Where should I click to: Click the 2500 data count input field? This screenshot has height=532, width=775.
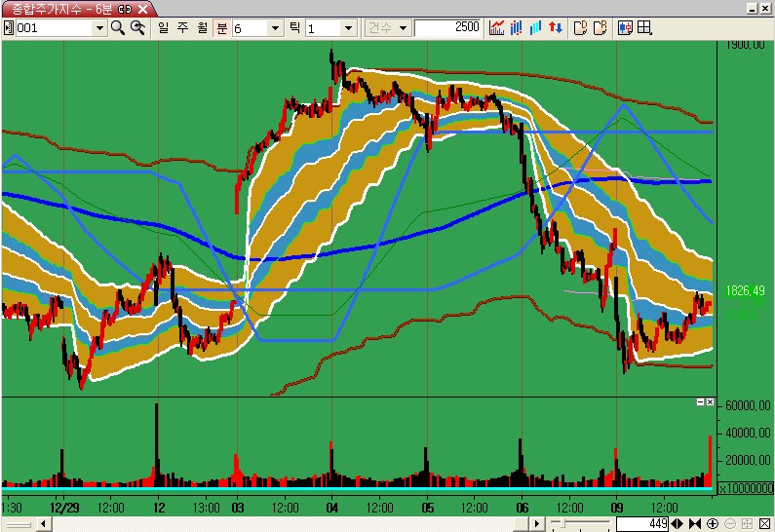click(x=447, y=27)
